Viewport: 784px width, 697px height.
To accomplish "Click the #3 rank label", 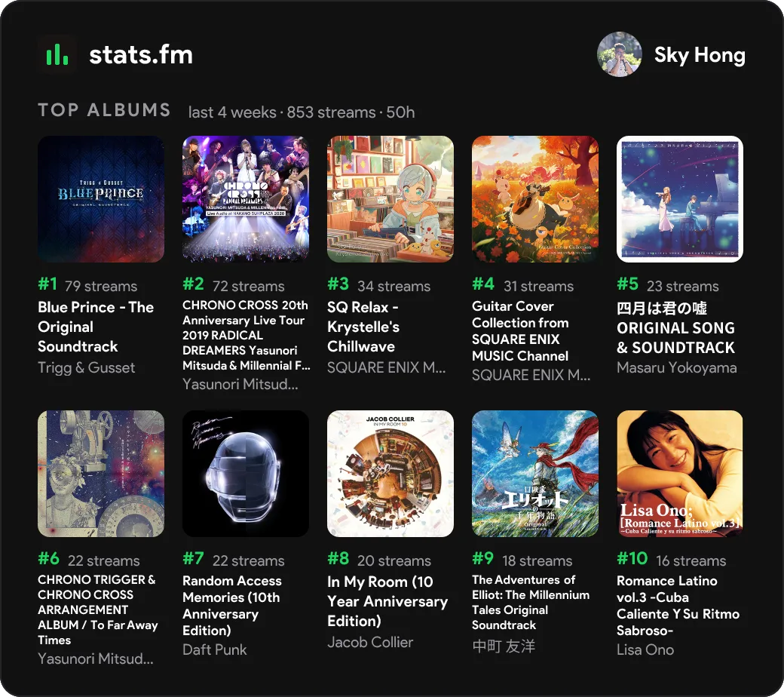I will [x=338, y=284].
